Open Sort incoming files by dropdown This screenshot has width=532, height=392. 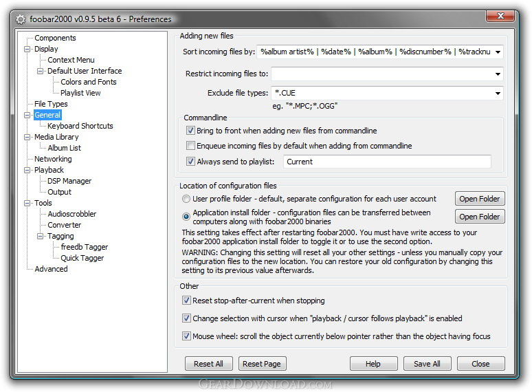tap(498, 52)
